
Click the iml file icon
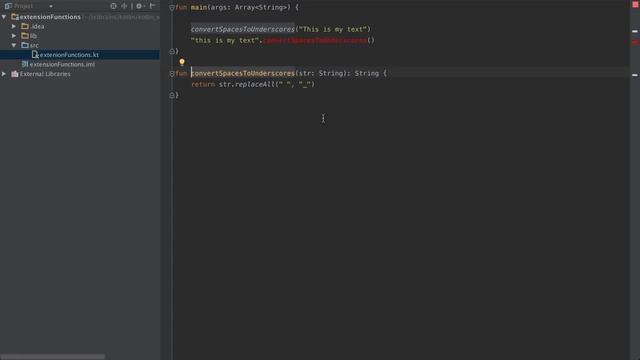(x=25, y=64)
